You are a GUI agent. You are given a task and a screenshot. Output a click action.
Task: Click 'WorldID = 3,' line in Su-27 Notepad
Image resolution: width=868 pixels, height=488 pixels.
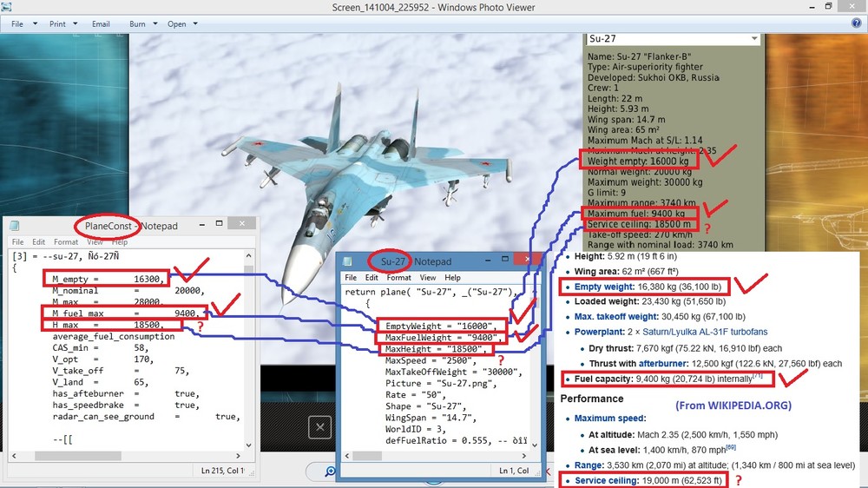coord(416,429)
